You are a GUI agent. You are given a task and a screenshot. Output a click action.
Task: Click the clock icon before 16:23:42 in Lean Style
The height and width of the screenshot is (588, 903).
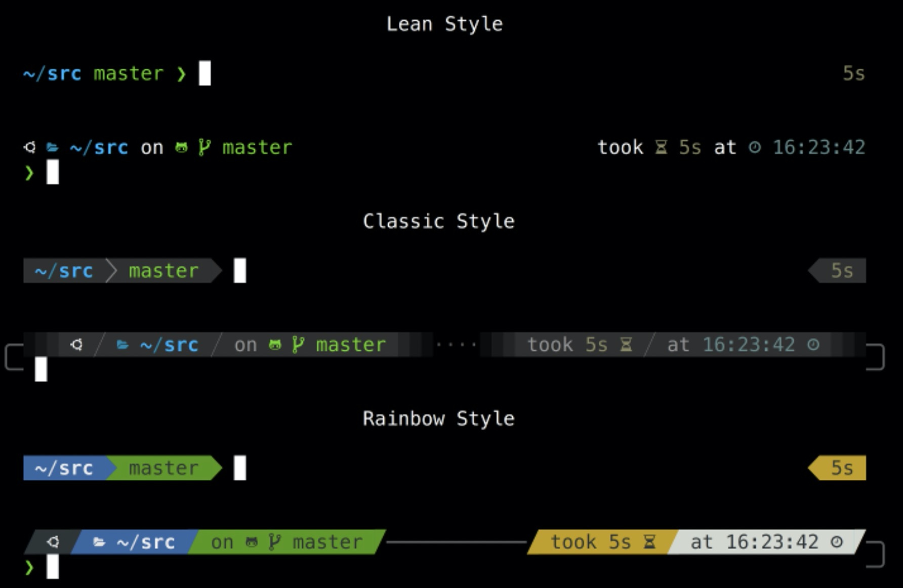(755, 147)
